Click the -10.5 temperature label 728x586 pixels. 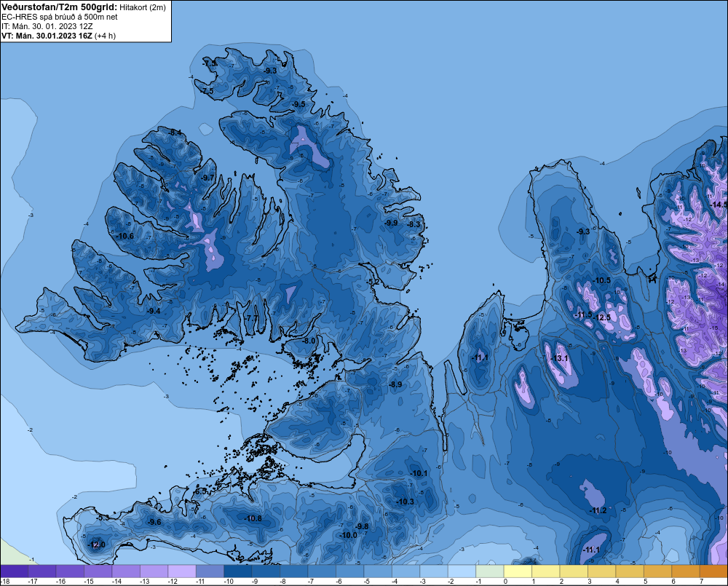(602, 280)
